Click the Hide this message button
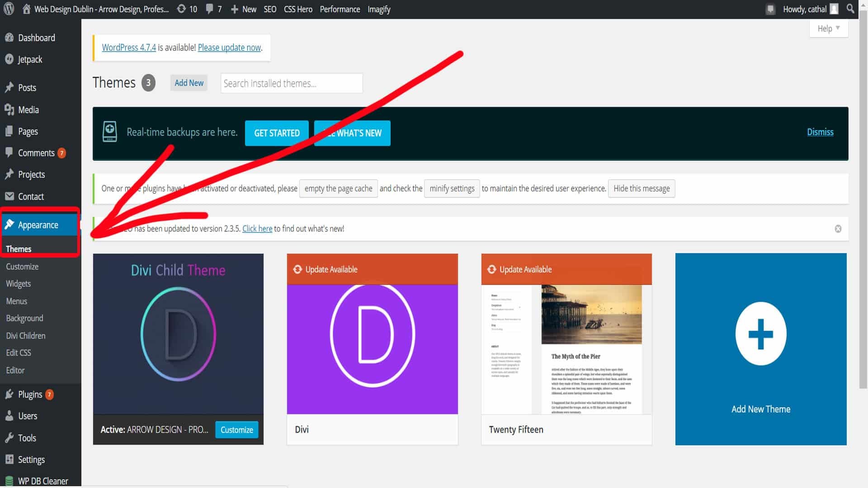 click(642, 188)
